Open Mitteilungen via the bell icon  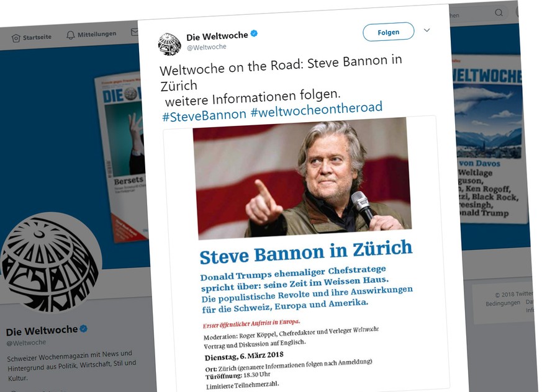(x=71, y=35)
